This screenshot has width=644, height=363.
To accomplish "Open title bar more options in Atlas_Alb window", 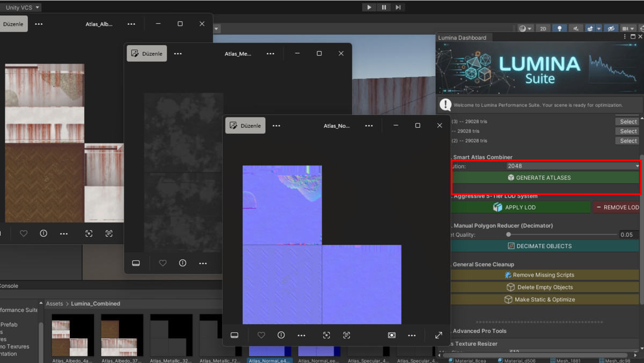I will point(131,24).
